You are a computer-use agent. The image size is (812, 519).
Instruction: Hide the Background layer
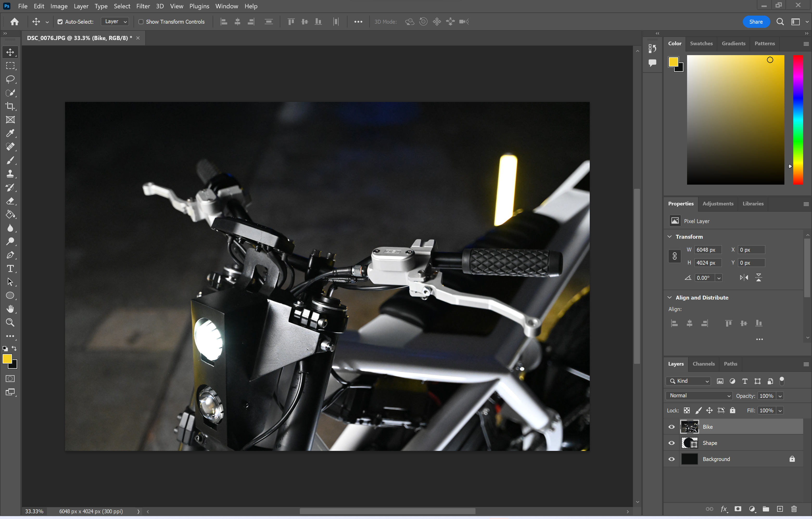tap(672, 459)
